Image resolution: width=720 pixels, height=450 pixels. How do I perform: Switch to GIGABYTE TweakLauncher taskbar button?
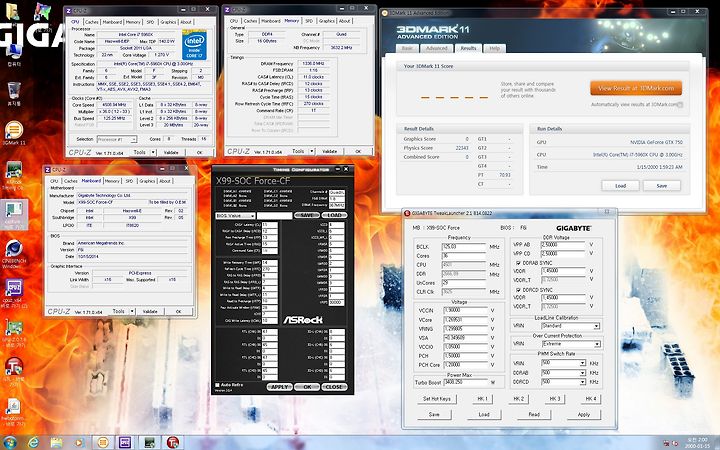[173, 443]
